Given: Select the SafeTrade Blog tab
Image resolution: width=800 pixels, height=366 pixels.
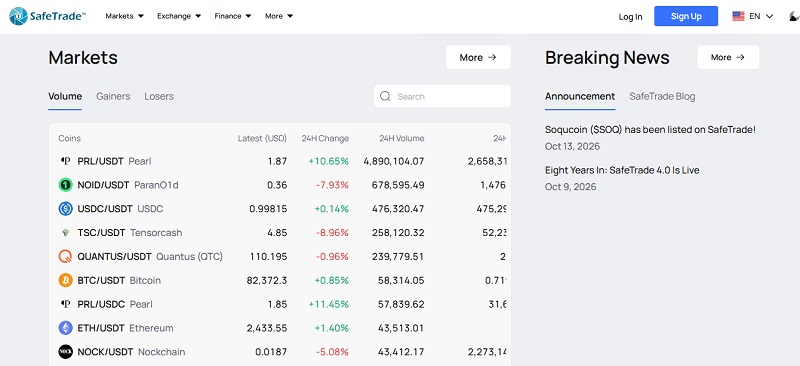Looking at the screenshot, I should point(662,96).
